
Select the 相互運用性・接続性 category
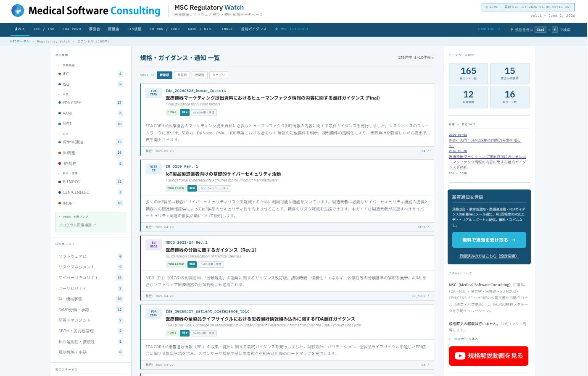point(90,342)
